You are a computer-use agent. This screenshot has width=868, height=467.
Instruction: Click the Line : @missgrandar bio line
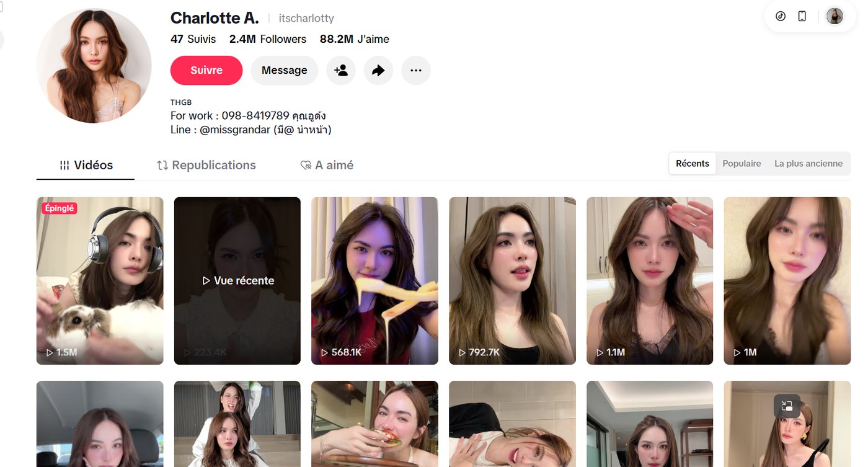point(251,130)
